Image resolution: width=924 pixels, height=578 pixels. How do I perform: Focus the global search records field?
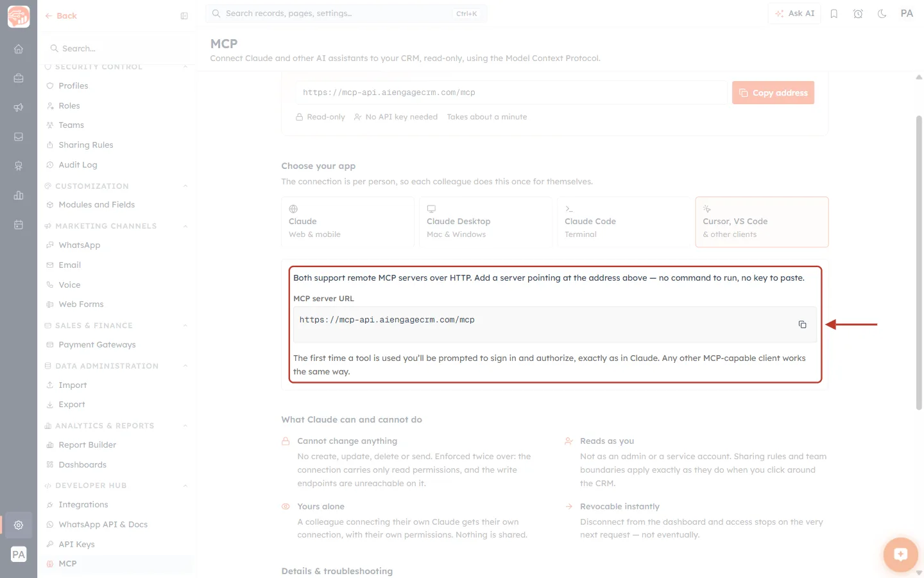point(346,13)
